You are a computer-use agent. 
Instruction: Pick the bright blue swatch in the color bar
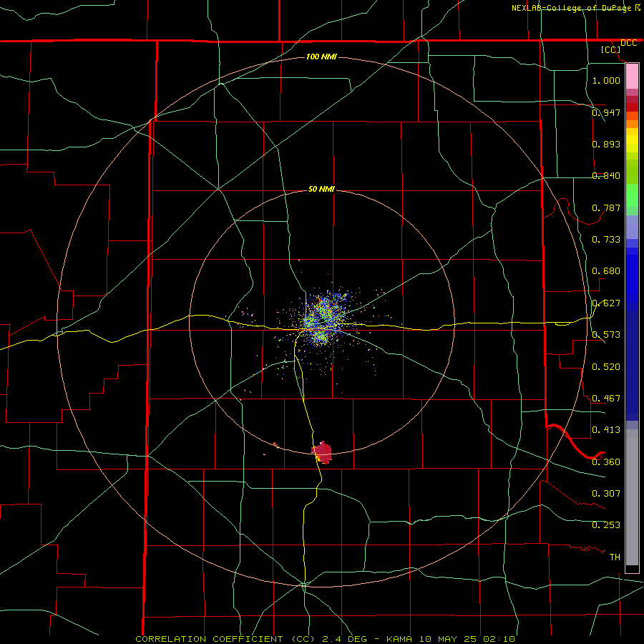tap(632, 279)
